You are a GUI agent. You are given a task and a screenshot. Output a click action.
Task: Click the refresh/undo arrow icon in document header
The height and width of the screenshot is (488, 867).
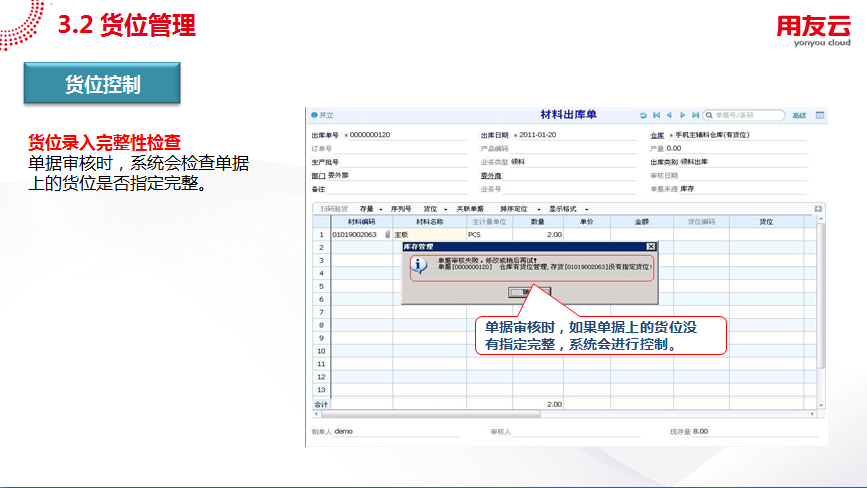pos(644,116)
